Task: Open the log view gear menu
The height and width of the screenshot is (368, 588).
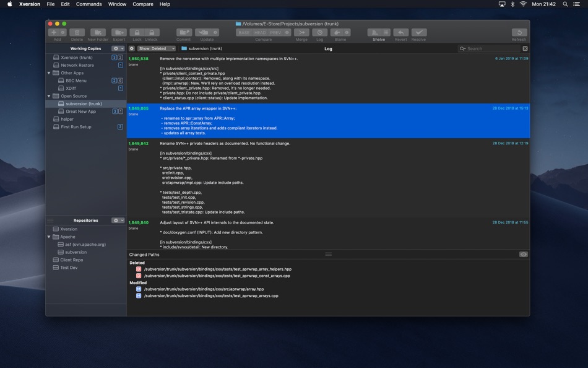Action: [x=132, y=48]
